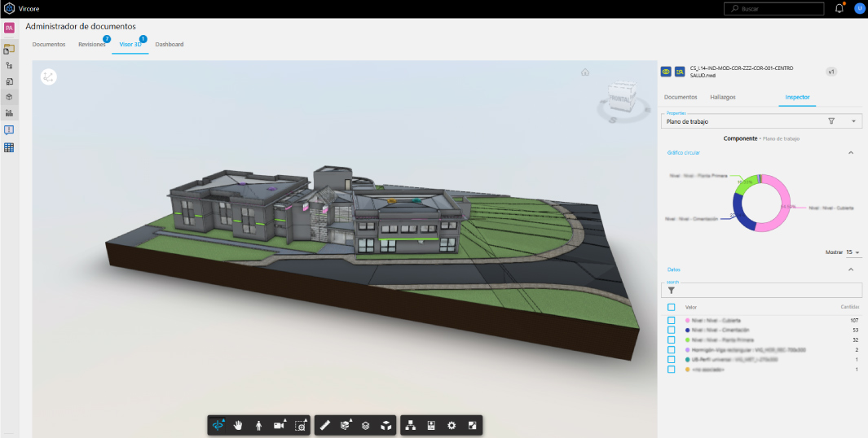Image resolution: width=868 pixels, height=438 pixels.
Task: Collapse the Gráfico circular section
Action: 851,152
